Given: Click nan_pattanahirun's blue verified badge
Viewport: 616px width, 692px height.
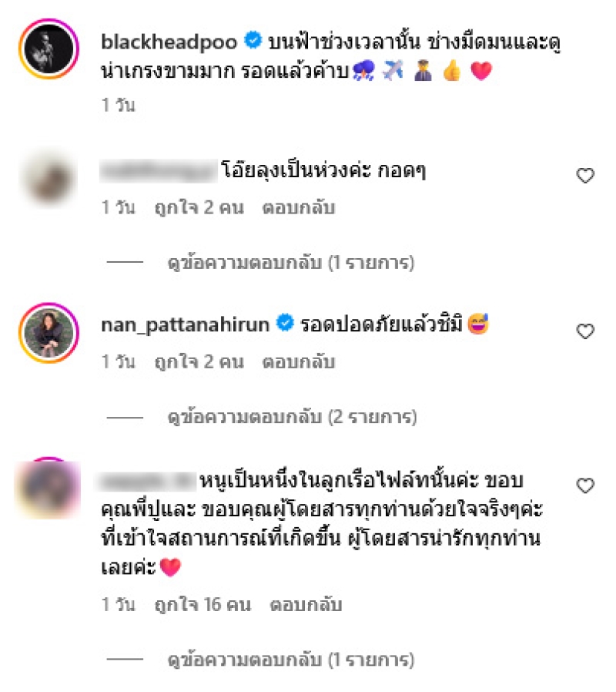Looking at the screenshot, I should tap(286, 324).
